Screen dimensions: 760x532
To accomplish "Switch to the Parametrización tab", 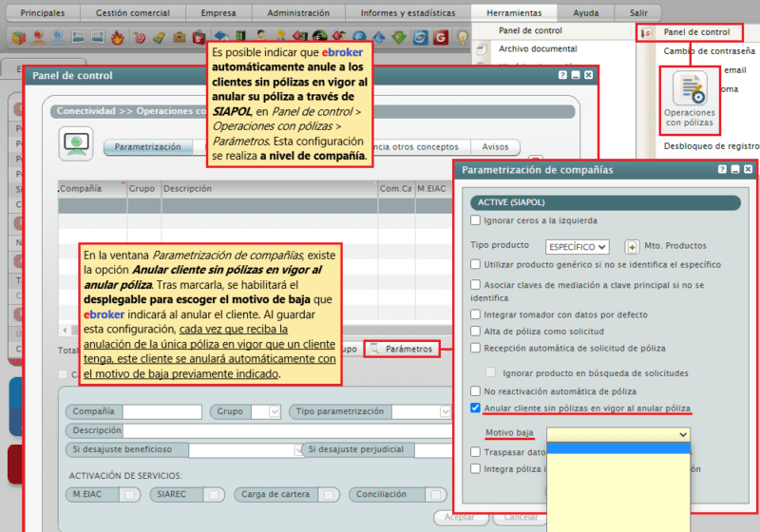I will [147, 147].
